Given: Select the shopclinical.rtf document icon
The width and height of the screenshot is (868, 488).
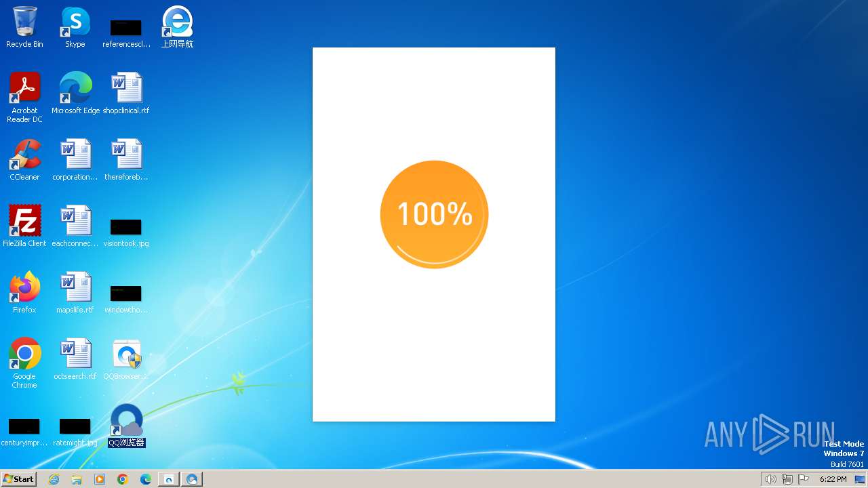Looking at the screenshot, I should (x=126, y=94).
